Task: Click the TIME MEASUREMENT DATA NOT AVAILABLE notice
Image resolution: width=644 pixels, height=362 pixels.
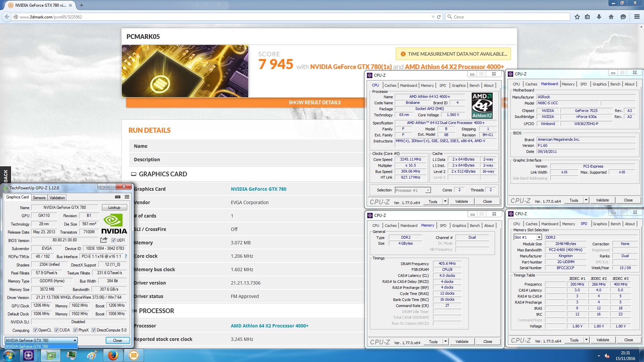Action: [453, 54]
